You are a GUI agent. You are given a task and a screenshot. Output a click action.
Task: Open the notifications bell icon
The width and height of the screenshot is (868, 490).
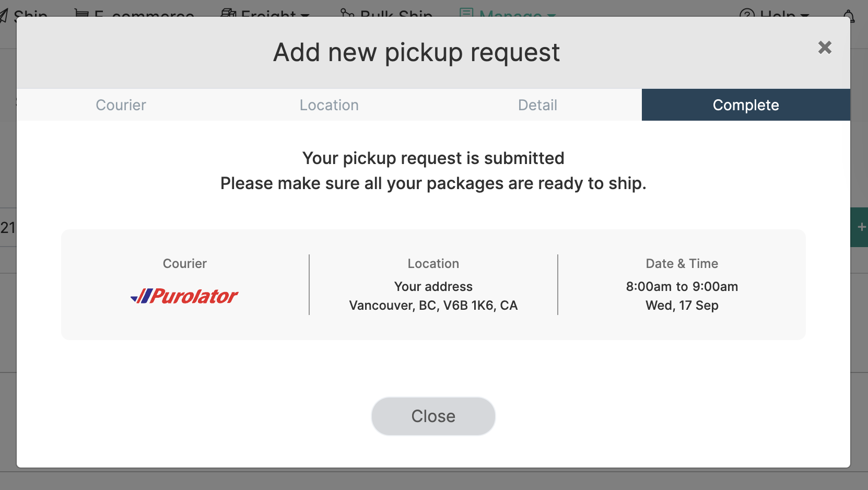pos(849,15)
